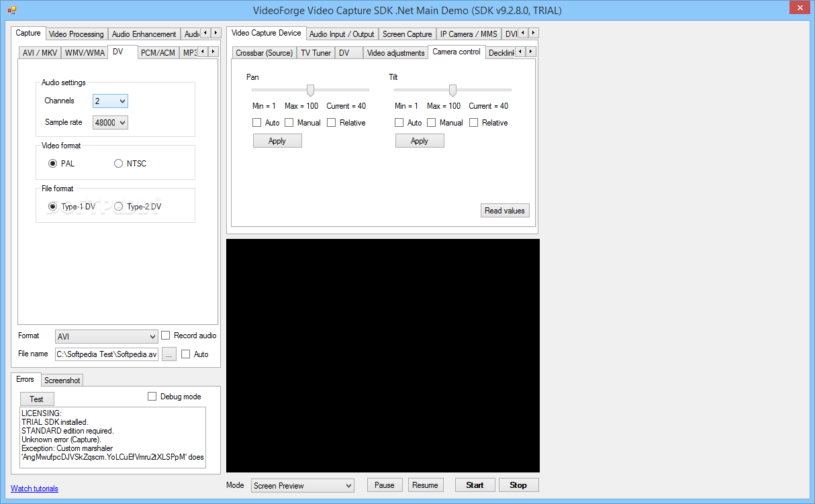The height and width of the screenshot is (504, 815).
Task: Click the application icon in title bar
Action: tap(11, 10)
